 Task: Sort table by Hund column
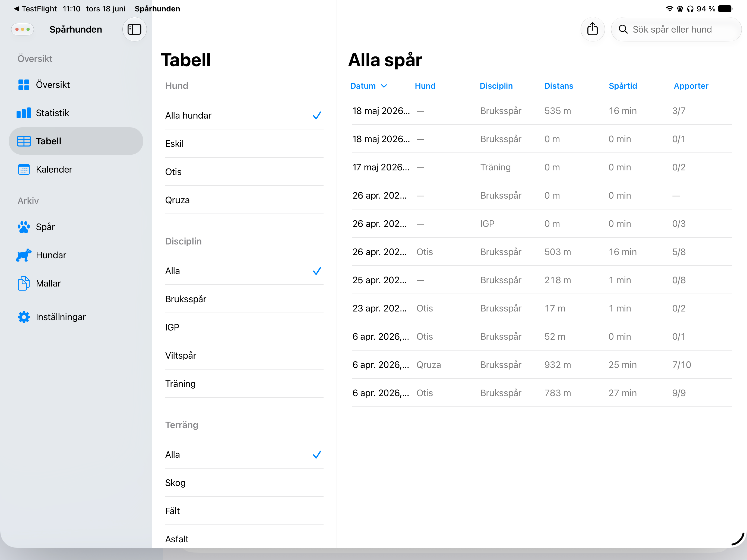coord(425,86)
